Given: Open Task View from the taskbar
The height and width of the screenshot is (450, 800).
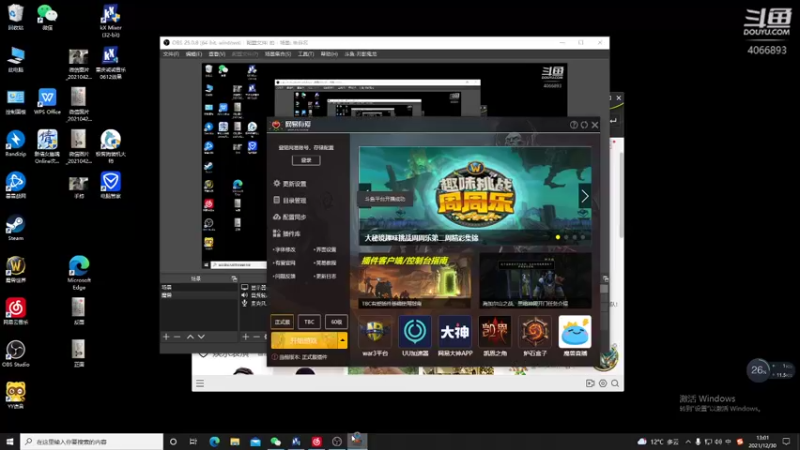Looking at the screenshot, I should coord(193,441).
